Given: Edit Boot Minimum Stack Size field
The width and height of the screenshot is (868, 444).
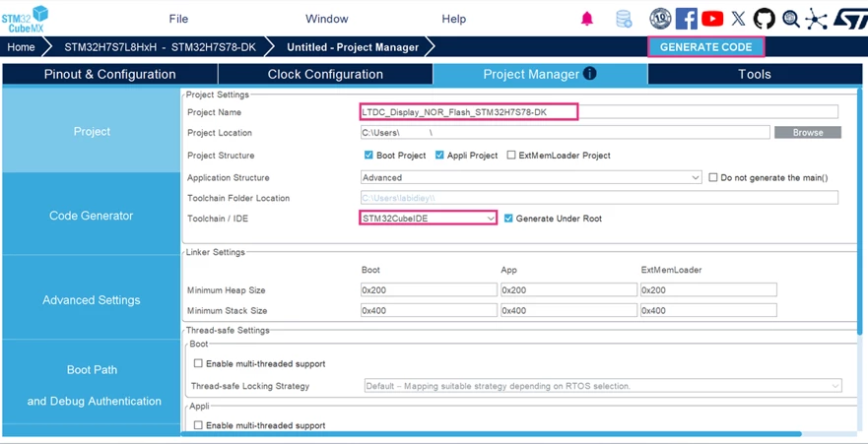Looking at the screenshot, I should coord(429,310).
